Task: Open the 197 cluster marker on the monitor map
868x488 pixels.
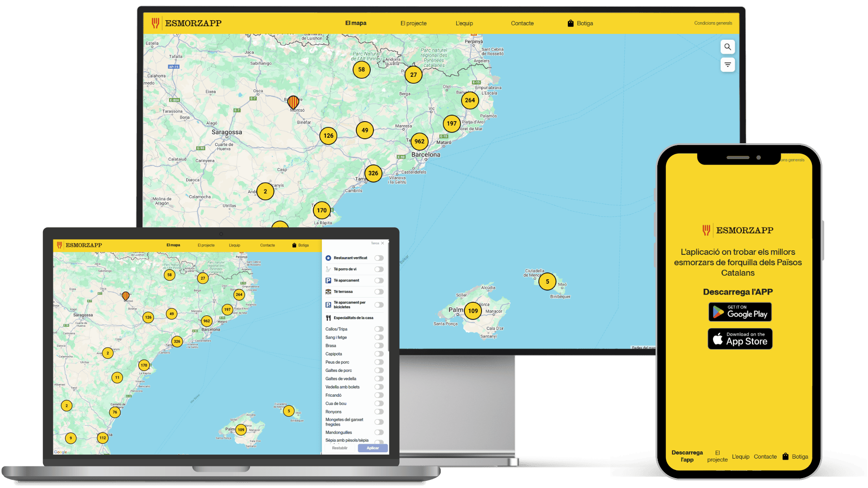Action: [452, 123]
